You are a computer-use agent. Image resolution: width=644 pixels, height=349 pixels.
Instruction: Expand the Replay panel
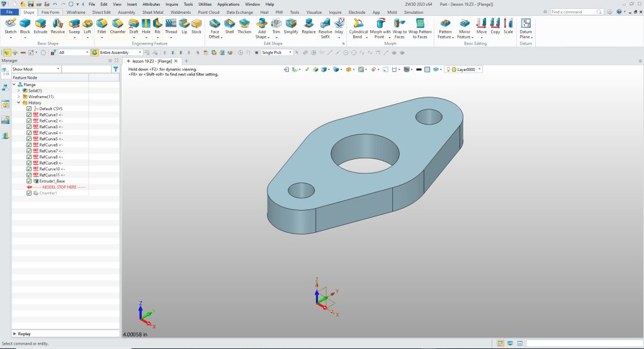click(14, 334)
